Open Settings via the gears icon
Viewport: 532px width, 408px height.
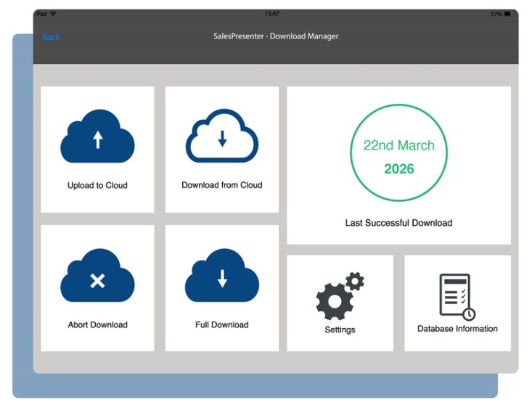340,296
